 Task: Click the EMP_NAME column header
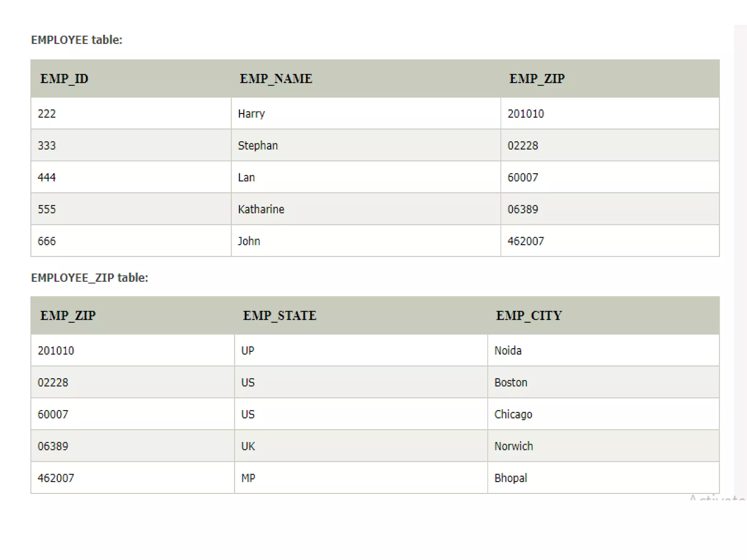[276, 79]
